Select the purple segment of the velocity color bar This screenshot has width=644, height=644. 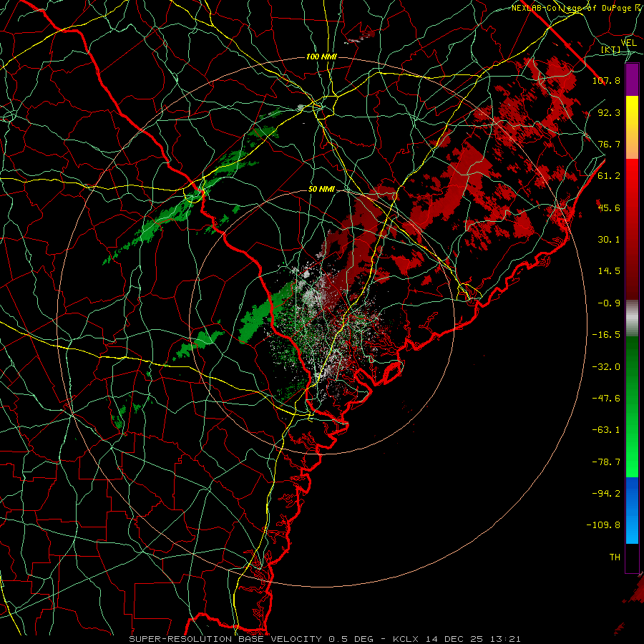pyautogui.click(x=632, y=79)
